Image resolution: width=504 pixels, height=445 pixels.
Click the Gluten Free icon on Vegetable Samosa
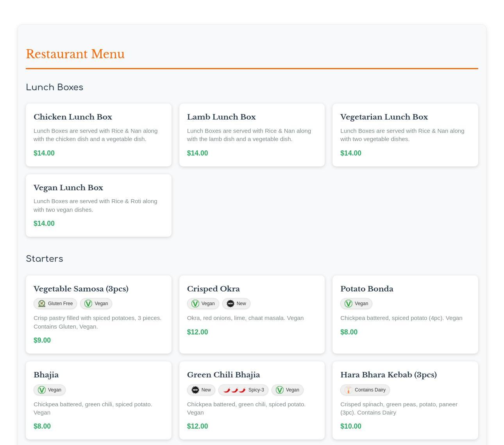tap(42, 304)
